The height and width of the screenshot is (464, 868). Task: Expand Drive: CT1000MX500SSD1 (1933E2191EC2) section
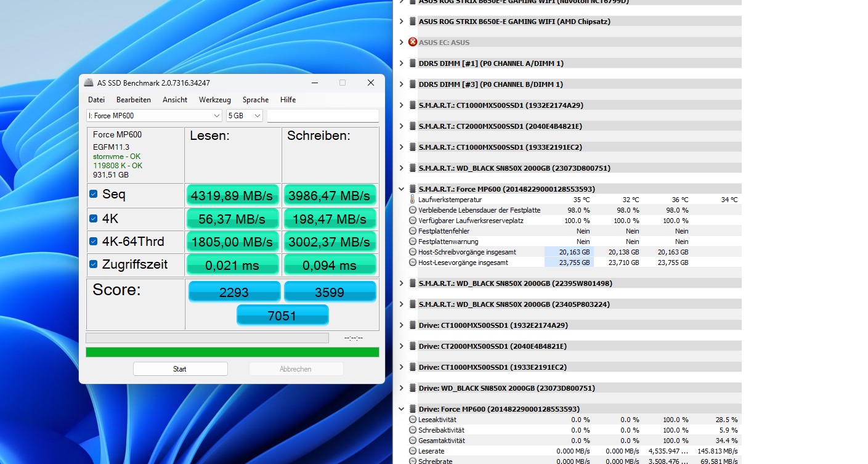pyautogui.click(x=402, y=367)
